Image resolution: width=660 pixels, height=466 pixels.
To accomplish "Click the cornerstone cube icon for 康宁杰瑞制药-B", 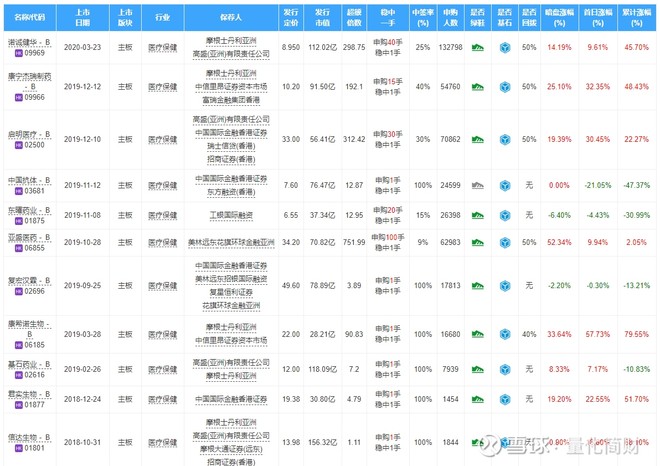I will [505, 87].
